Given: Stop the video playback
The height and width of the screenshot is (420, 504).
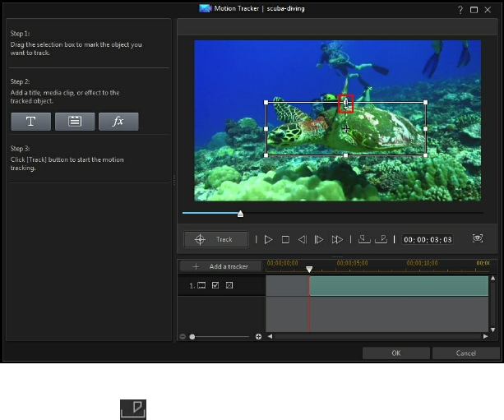Looking at the screenshot, I should point(285,240).
